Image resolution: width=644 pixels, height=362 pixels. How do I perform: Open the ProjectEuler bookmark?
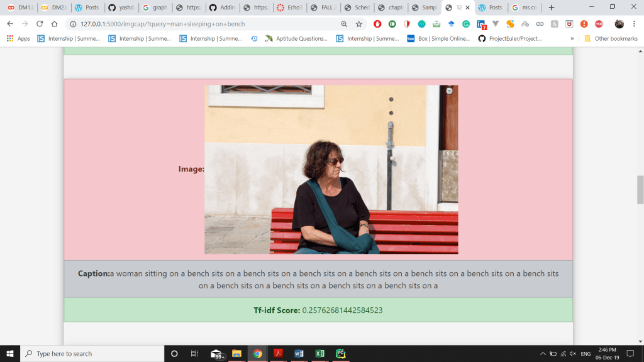coord(509,38)
